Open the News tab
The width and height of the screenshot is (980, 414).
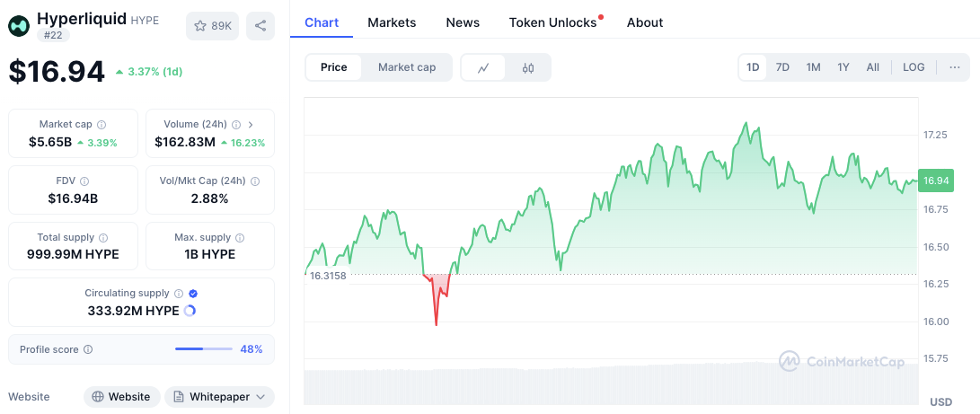pos(463,22)
